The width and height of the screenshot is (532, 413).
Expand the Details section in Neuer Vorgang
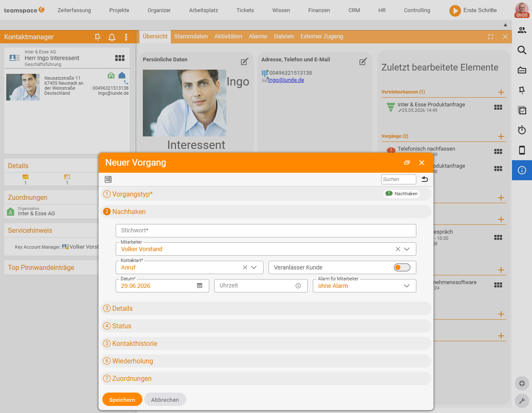[266, 308]
